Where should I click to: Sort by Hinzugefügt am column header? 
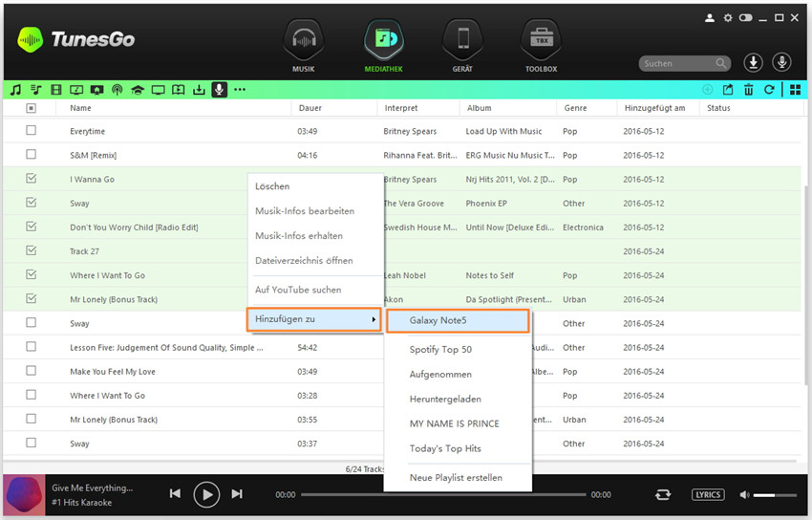655,108
